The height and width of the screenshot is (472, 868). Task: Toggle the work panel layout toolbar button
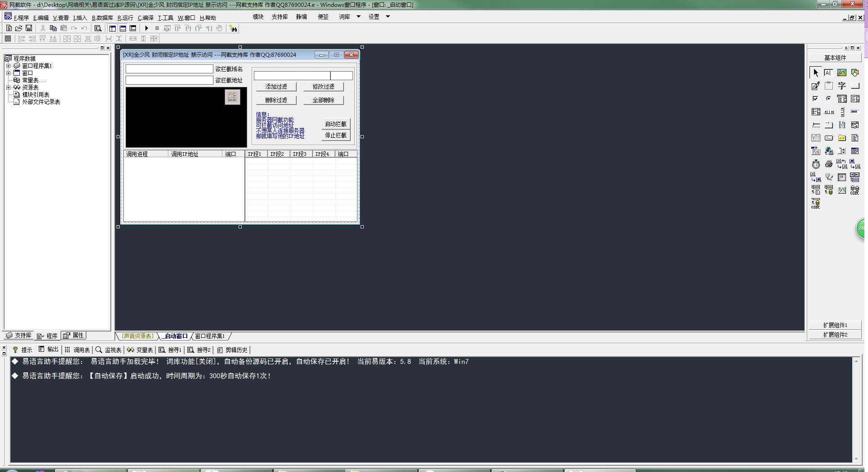click(113, 28)
